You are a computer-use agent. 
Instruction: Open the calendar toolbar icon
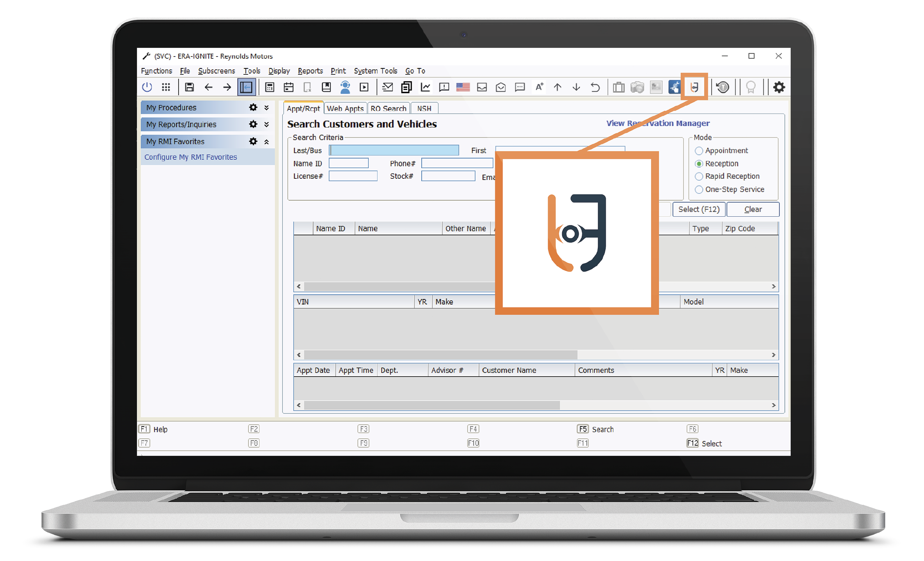tap(288, 87)
